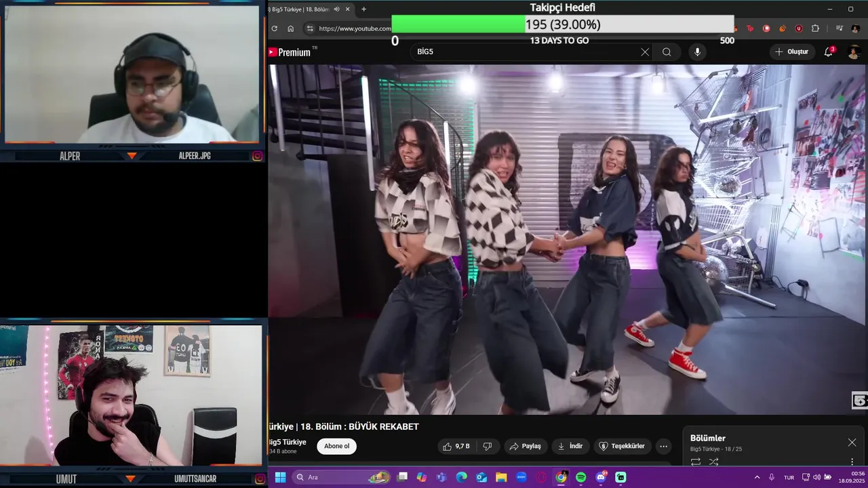Start voice search with microphone
The height and width of the screenshot is (488, 868).
[697, 52]
